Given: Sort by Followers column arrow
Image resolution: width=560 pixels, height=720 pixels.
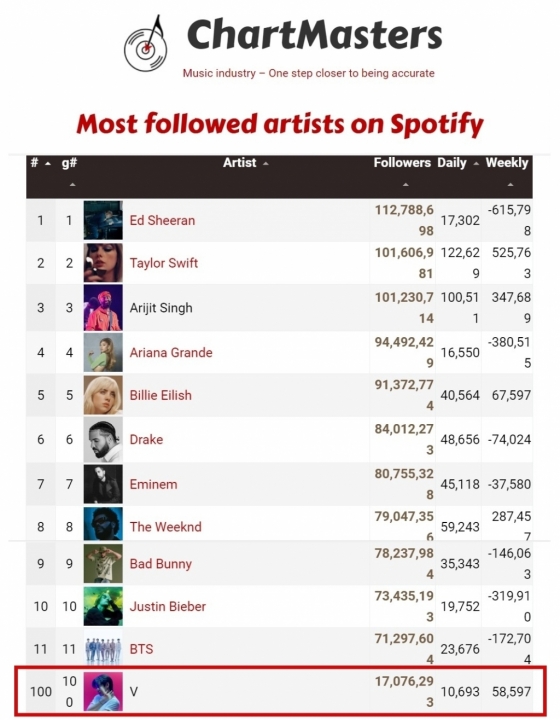Looking at the screenshot, I should [x=405, y=185].
